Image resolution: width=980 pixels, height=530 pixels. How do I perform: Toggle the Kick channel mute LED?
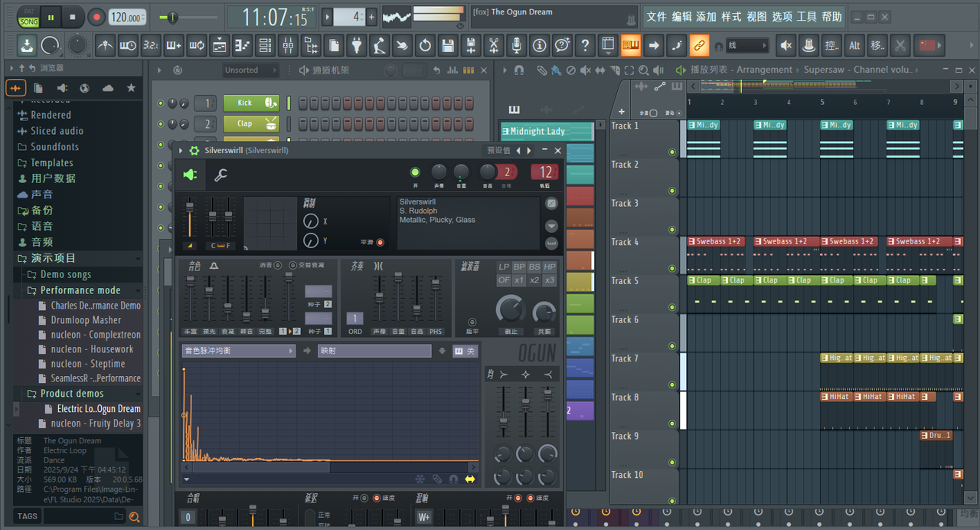[x=161, y=103]
